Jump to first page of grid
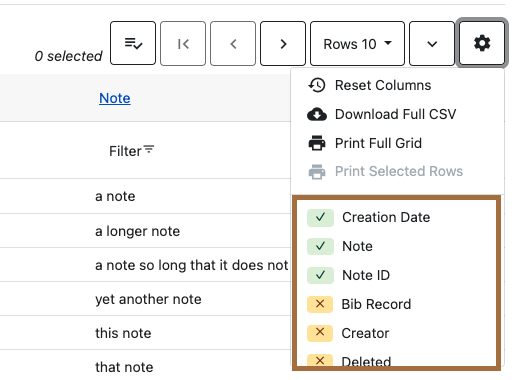518x380 pixels. (183, 43)
